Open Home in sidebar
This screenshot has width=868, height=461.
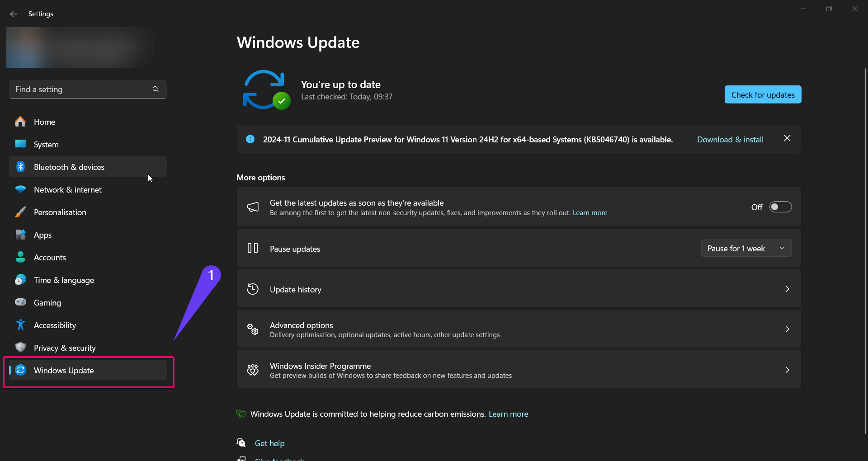[x=88, y=122]
